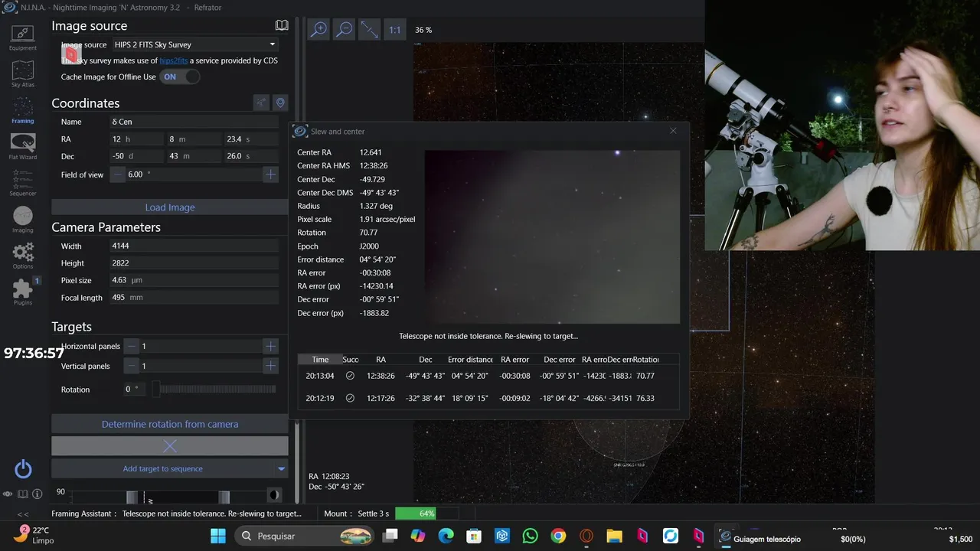Open WhatsApp from taskbar
This screenshot has height=551, width=980.
530,536
